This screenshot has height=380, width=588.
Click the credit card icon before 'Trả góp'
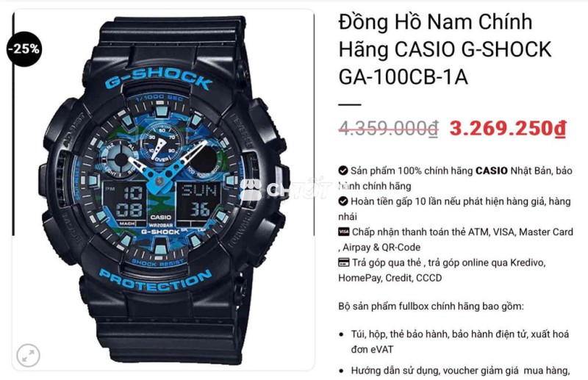click(x=343, y=262)
